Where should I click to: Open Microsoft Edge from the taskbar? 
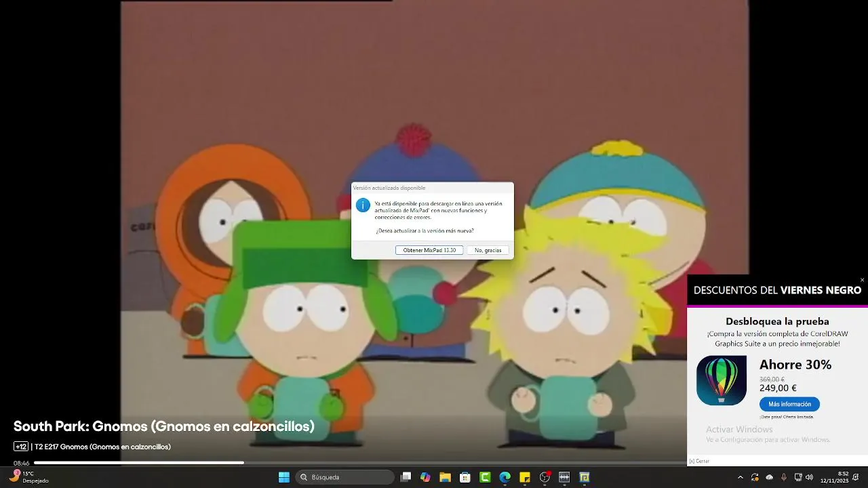pos(505,477)
